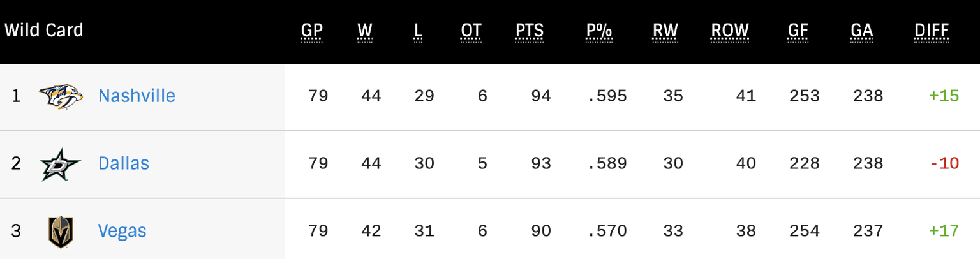Sort by the OT column header
This screenshot has height=259, width=980.
point(471,31)
